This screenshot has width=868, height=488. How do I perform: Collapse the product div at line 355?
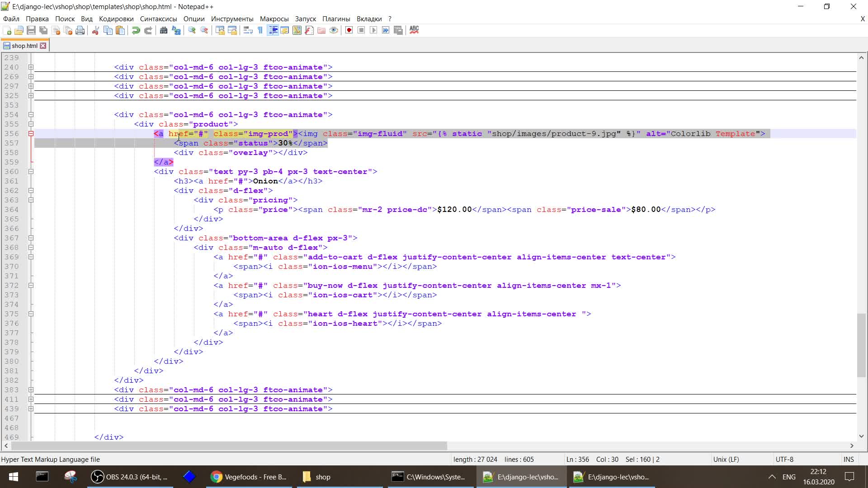[x=31, y=124]
